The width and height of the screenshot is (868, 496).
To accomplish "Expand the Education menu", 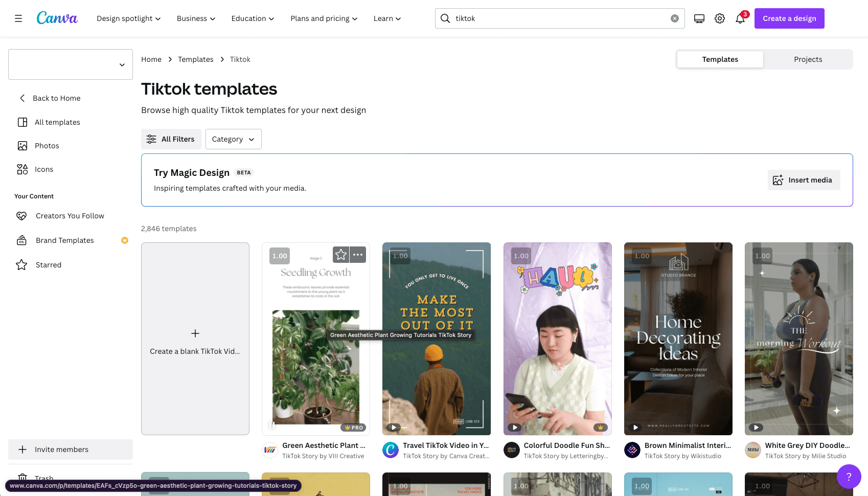I will pos(253,18).
